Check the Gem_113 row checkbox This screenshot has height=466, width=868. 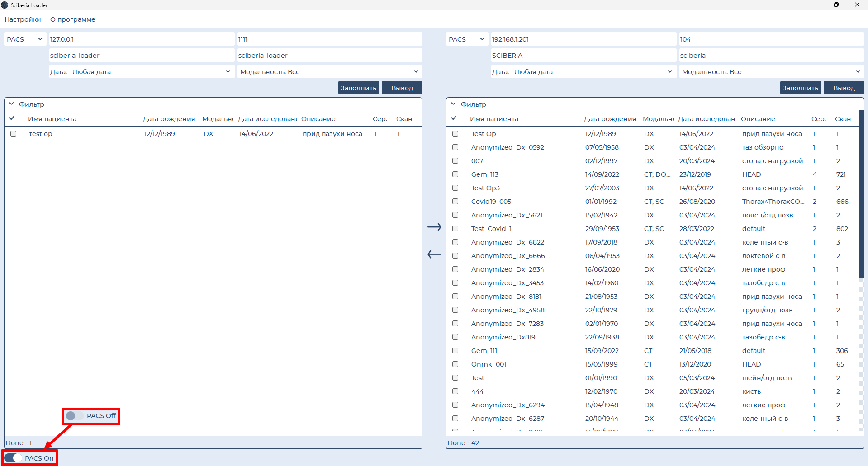pos(455,174)
